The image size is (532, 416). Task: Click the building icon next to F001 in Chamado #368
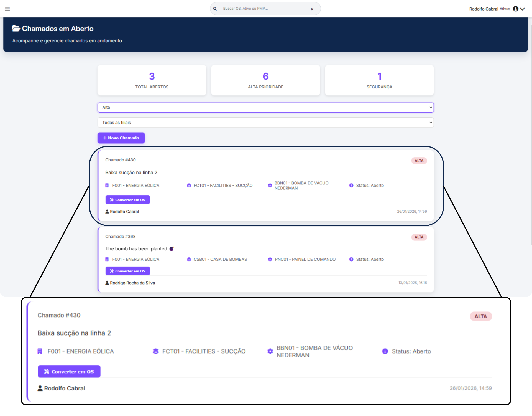coord(107,259)
